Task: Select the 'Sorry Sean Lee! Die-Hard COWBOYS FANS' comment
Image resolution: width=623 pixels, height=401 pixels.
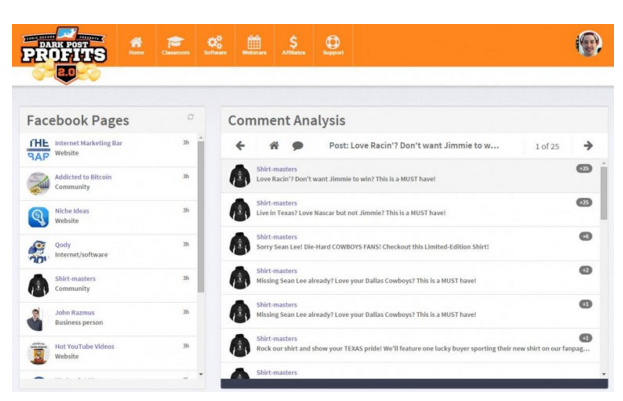Action: [410, 244]
